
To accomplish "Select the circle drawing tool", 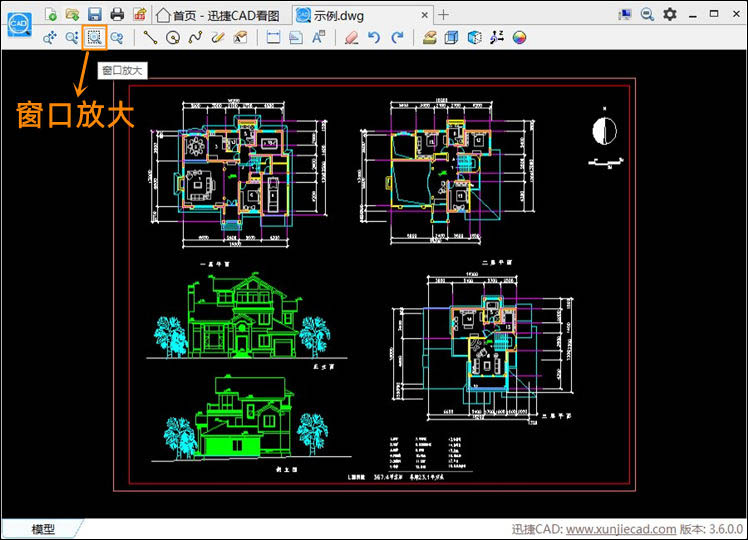I will coord(173,38).
